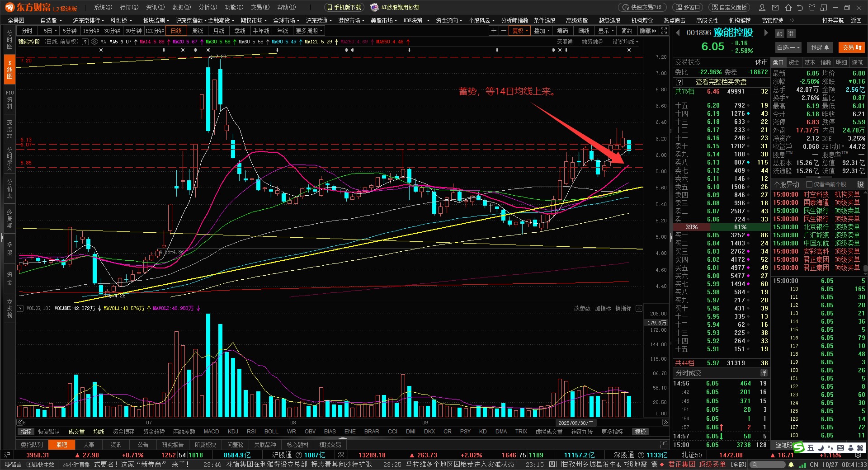Expand the 复权 dropdown
This screenshot has width=868, height=470.
pos(520,31)
